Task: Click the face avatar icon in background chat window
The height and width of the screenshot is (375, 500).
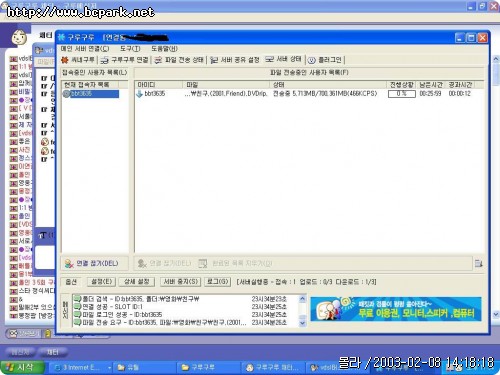Action: coord(19,37)
